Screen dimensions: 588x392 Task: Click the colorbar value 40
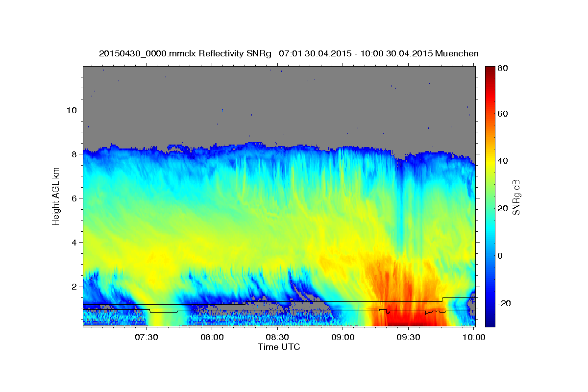pos(502,161)
